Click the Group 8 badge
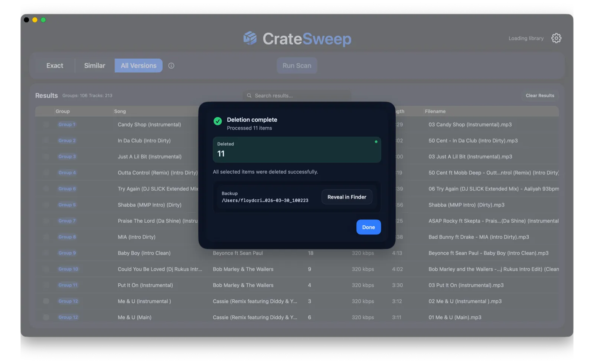 point(67,237)
